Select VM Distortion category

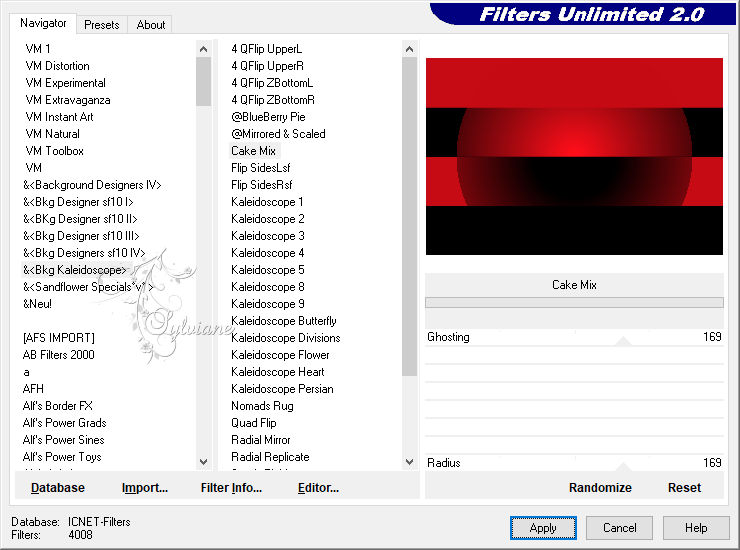tap(58, 66)
